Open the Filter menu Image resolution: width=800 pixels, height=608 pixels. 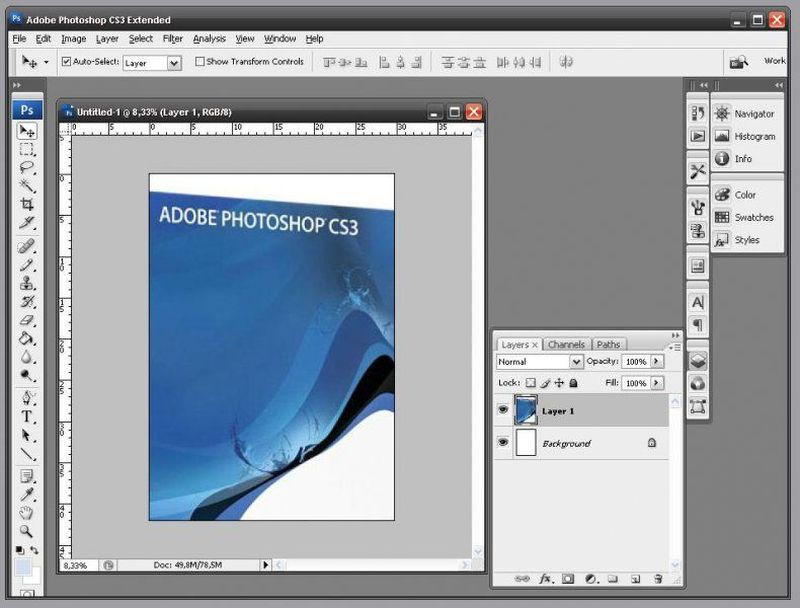173,39
